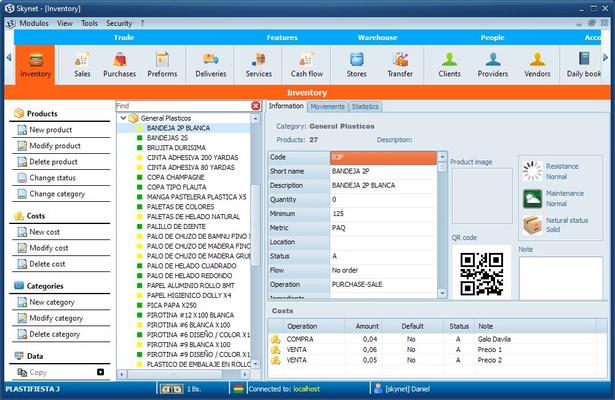Switch to the Movements tab

[328, 107]
